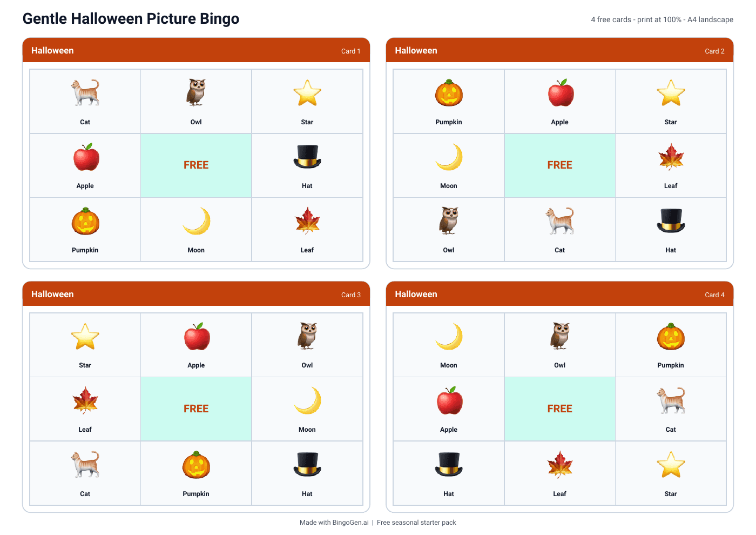
Task: Click the cat picture on Card 1
Action: 85,92
